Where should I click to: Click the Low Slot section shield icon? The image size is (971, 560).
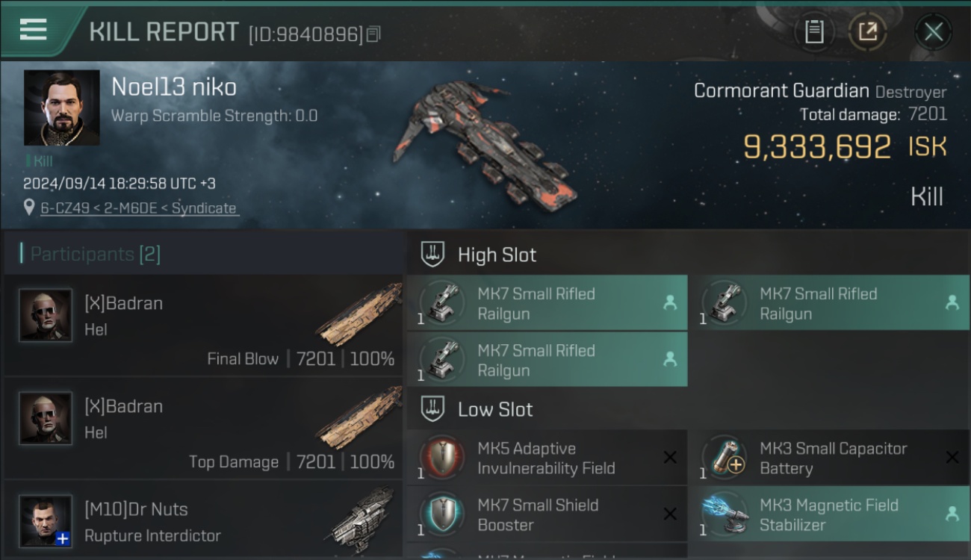pos(433,408)
